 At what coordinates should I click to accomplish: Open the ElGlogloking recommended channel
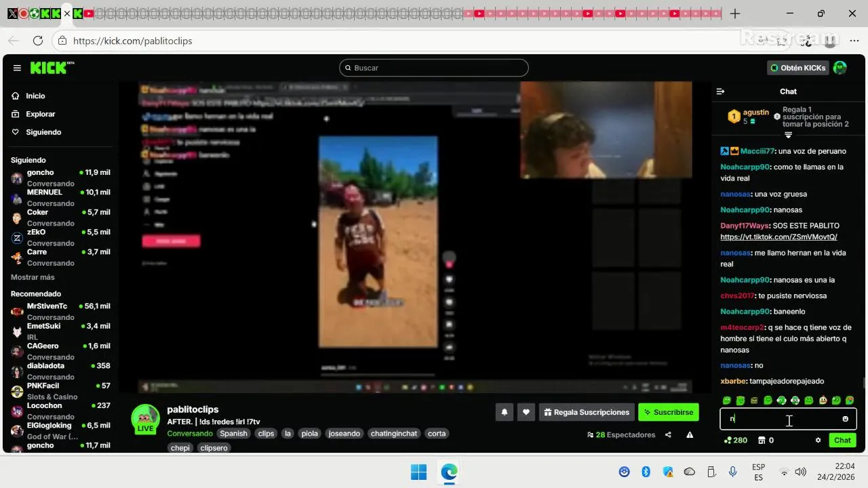60,430
